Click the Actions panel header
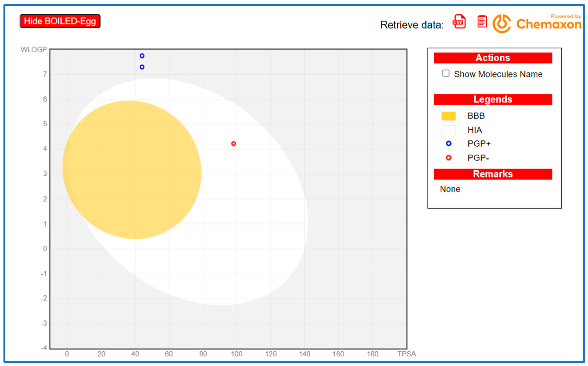The image size is (588, 366). (x=493, y=58)
